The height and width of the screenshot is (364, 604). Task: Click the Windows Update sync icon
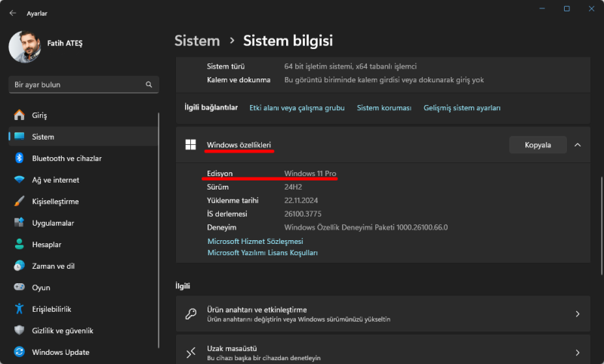pyautogui.click(x=20, y=352)
